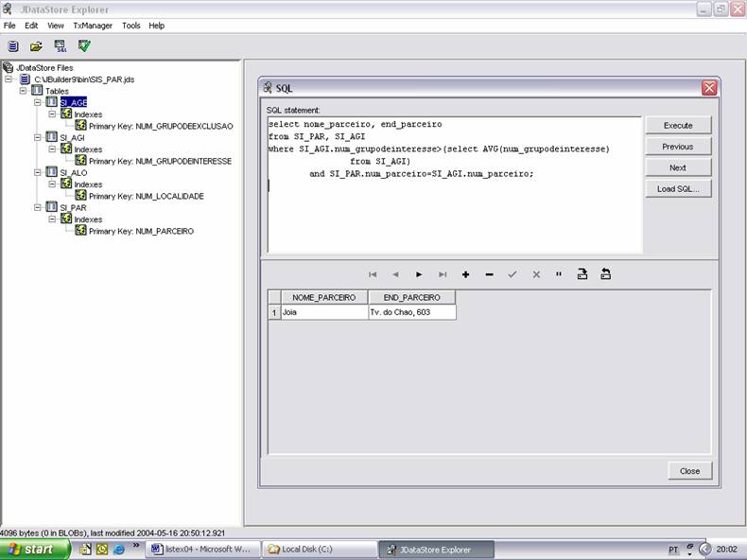The height and width of the screenshot is (560, 747).
Task: Click the PT language indicator in tray
Action: click(672, 550)
